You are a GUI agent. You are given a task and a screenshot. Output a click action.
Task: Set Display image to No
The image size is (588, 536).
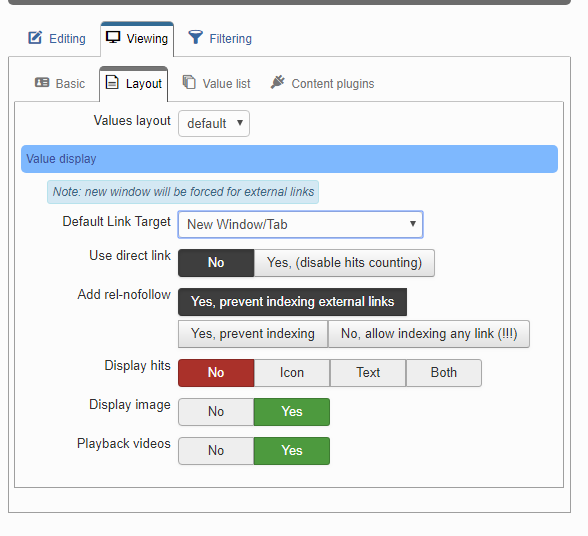click(x=216, y=412)
